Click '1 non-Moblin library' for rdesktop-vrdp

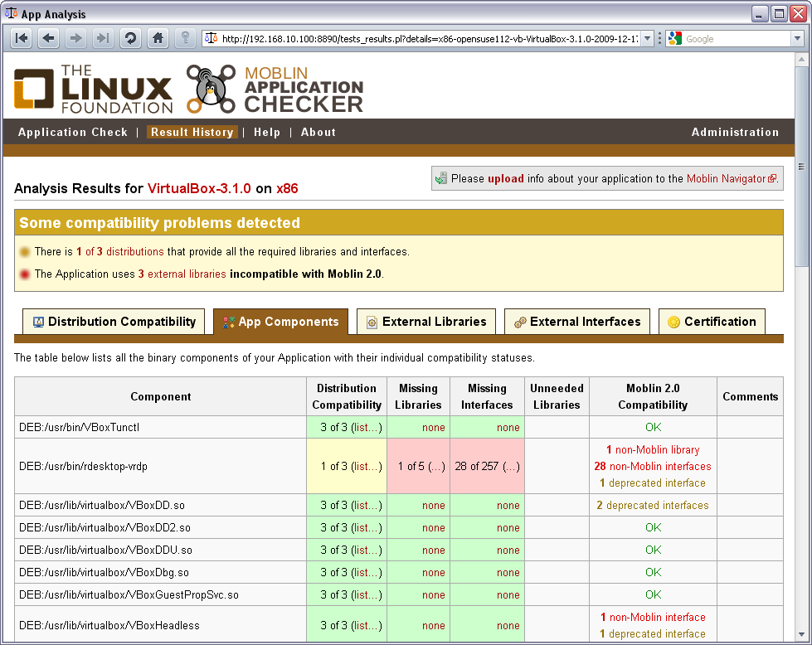pos(653,449)
